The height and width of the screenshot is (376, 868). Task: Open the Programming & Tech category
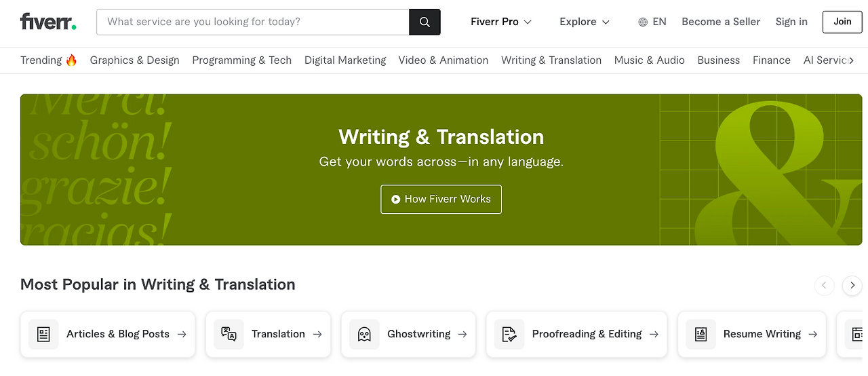coord(242,60)
